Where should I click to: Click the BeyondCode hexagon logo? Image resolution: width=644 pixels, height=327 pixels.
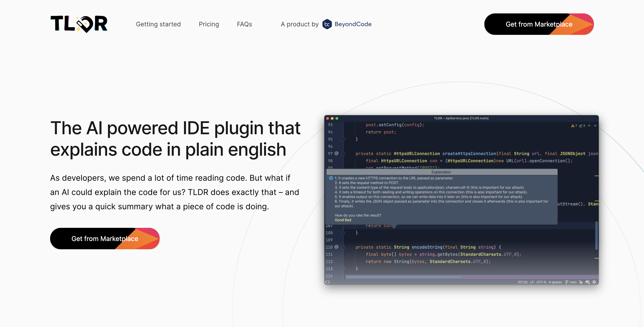click(327, 24)
